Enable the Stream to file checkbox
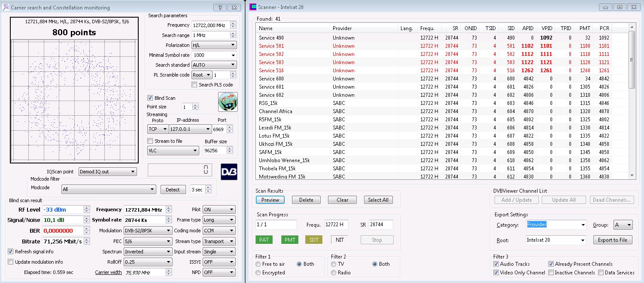The height and width of the screenshot is (283, 644). coord(150,141)
